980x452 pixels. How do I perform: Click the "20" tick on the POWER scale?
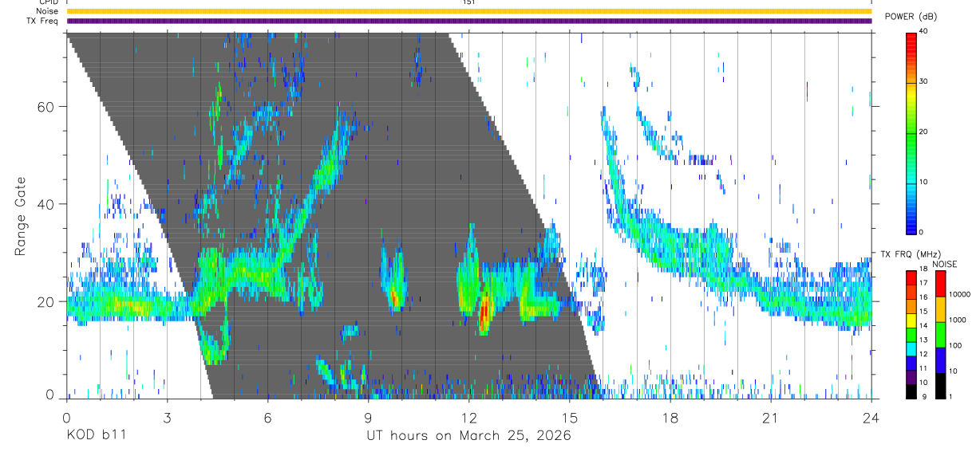(x=924, y=132)
